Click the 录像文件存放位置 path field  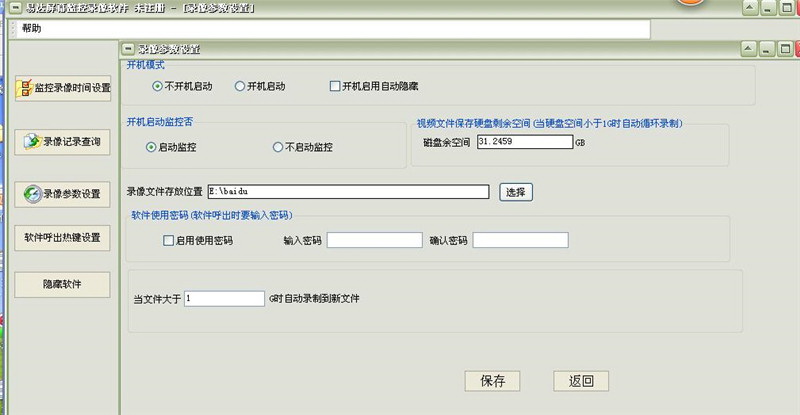348,191
